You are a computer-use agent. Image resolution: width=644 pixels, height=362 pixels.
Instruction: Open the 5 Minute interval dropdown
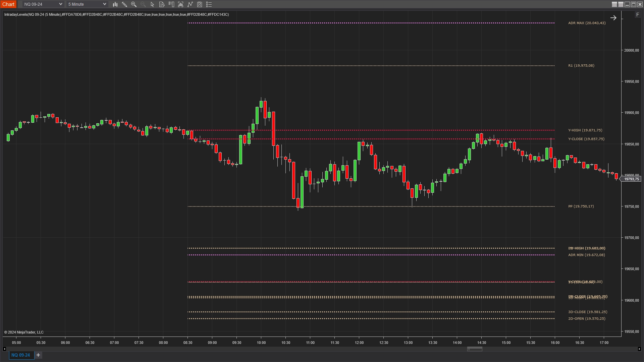coord(87,4)
